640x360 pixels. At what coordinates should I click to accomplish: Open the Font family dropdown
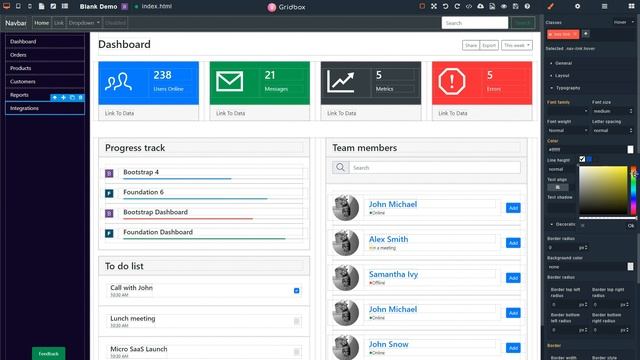pos(568,111)
